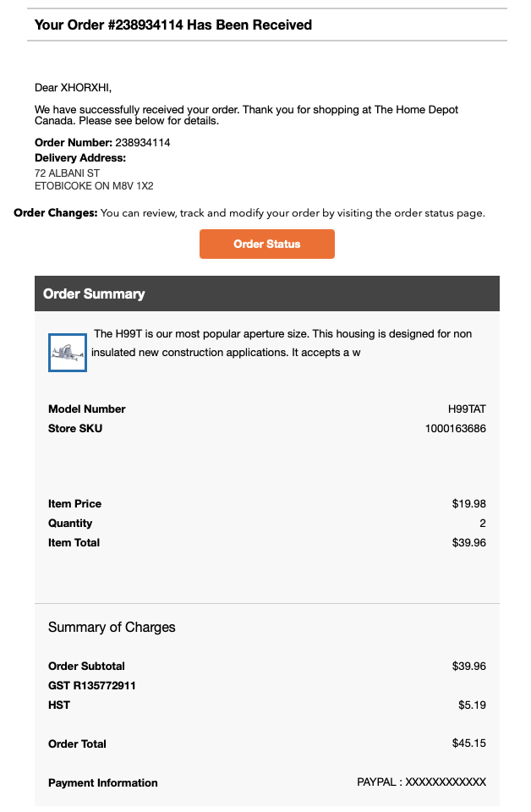Click the Item Price $19.98 value
Screen dimensions: 531x812
(469, 504)
